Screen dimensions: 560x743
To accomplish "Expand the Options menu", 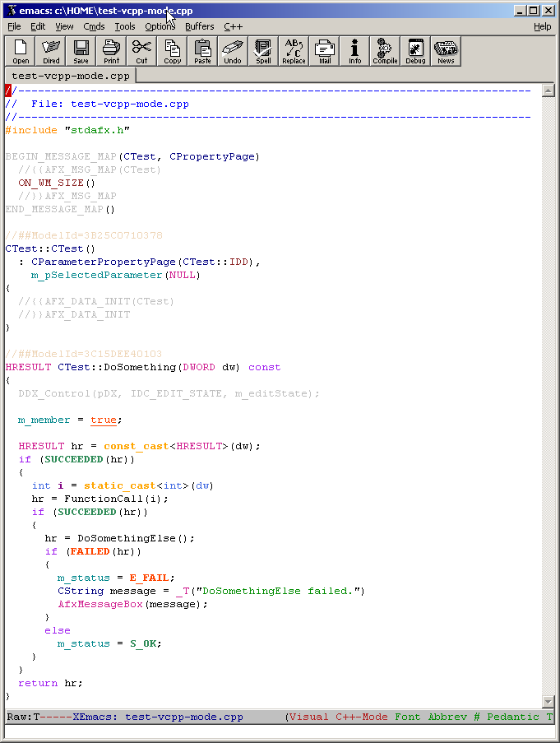I will click(x=160, y=26).
